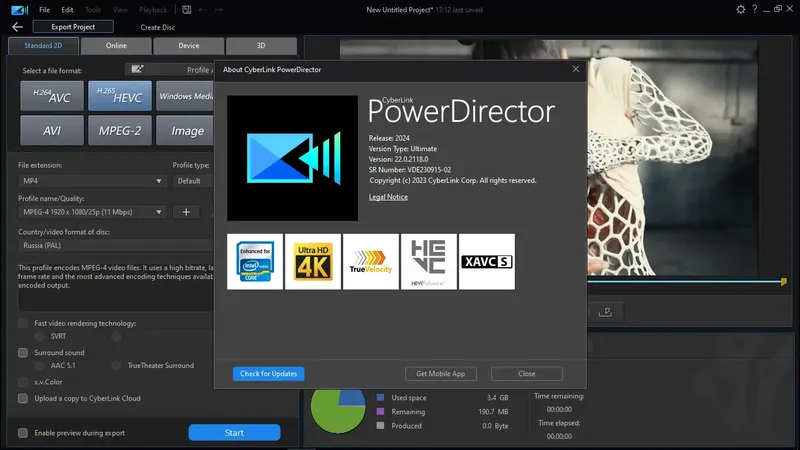Image resolution: width=800 pixels, height=450 pixels.
Task: Select the AVI format
Action: coord(52,131)
